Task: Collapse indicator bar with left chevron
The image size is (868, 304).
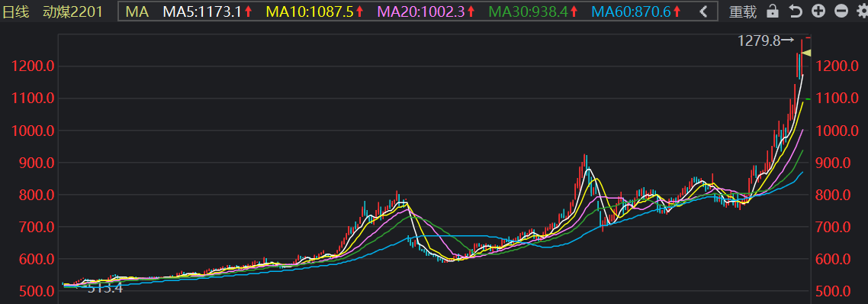Action: click(x=703, y=11)
